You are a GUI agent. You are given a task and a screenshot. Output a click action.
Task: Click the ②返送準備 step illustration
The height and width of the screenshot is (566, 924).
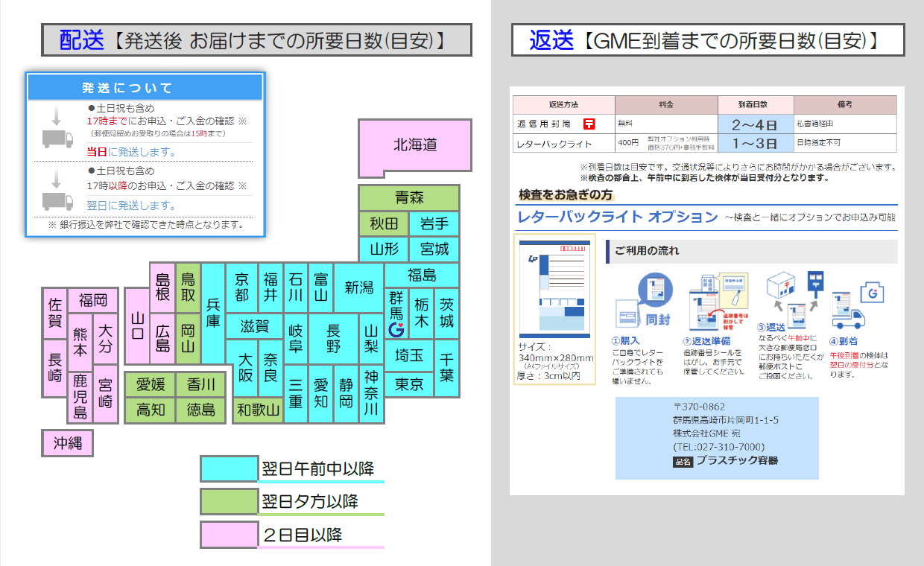[718, 302]
